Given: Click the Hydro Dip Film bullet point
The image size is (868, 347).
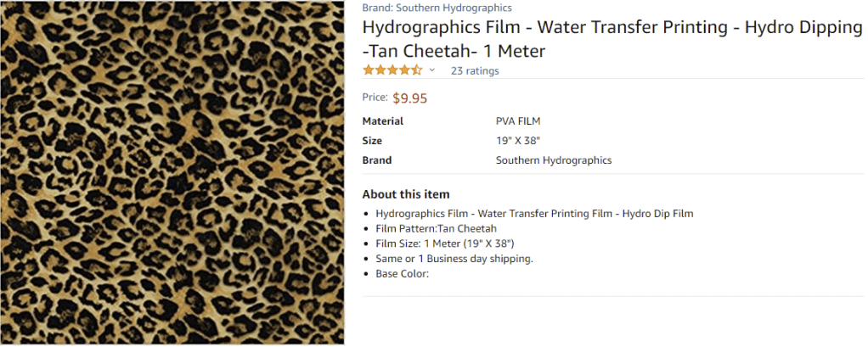Looking at the screenshot, I should [x=534, y=213].
